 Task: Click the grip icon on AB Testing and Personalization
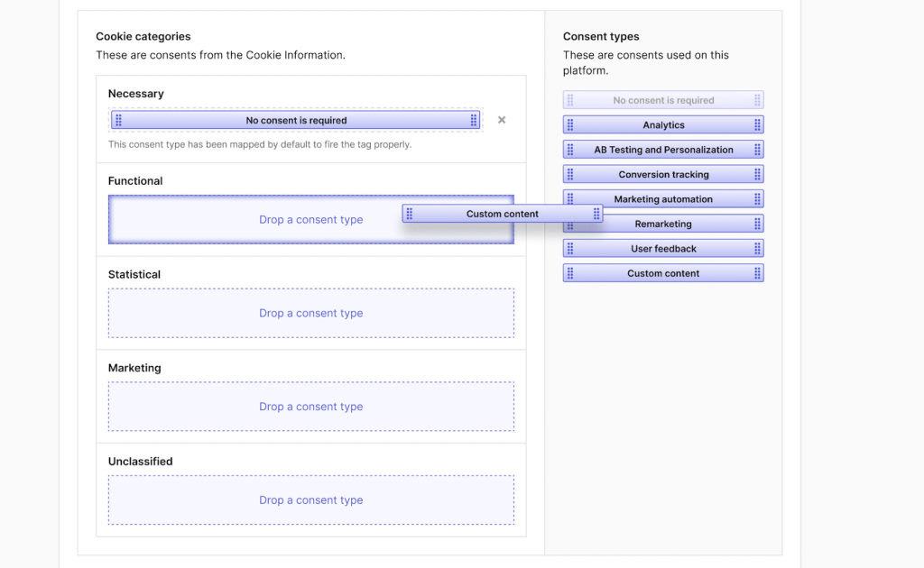coord(569,149)
